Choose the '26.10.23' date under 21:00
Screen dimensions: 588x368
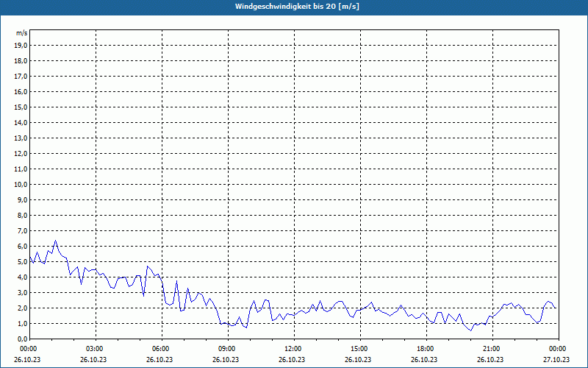pyautogui.click(x=490, y=360)
